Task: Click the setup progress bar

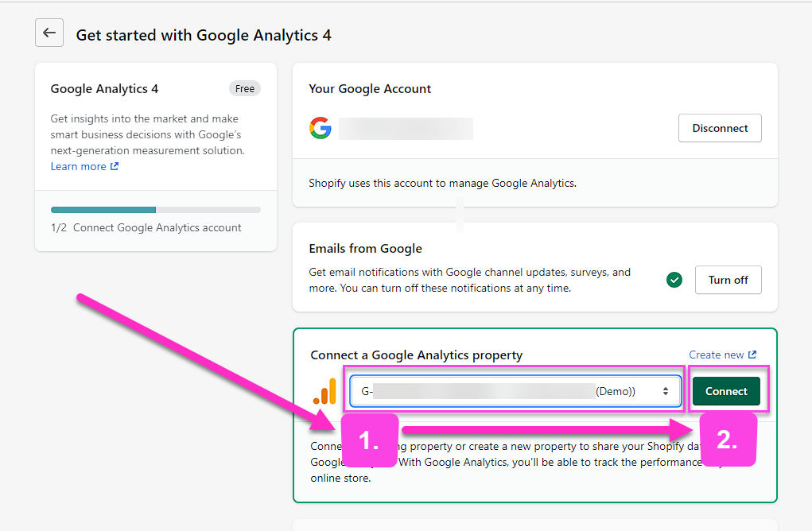Action: coord(156,210)
